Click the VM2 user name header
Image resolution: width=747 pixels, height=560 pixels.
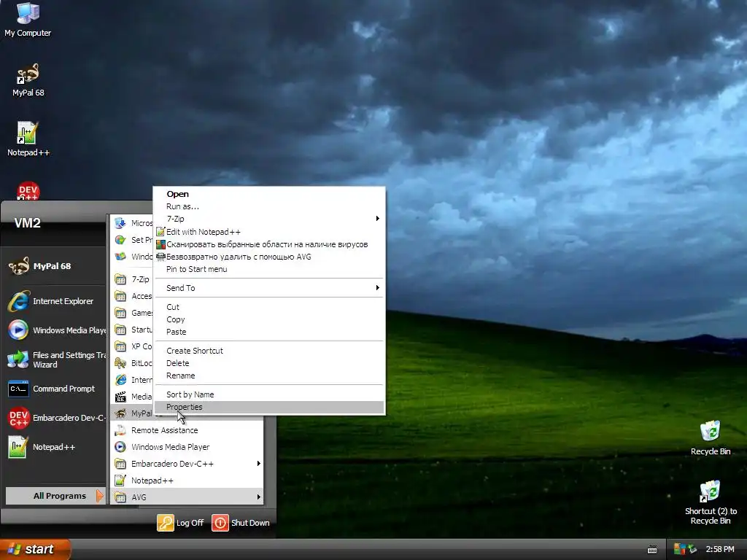(27, 223)
